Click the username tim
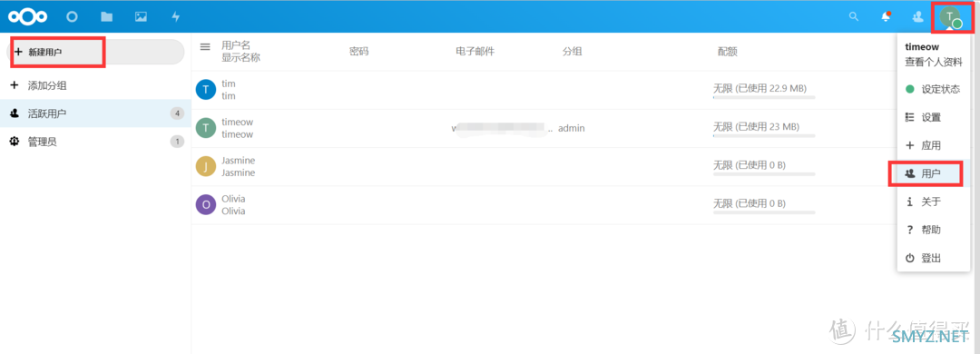Viewport: 980px width, 354px height. click(x=228, y=84)
